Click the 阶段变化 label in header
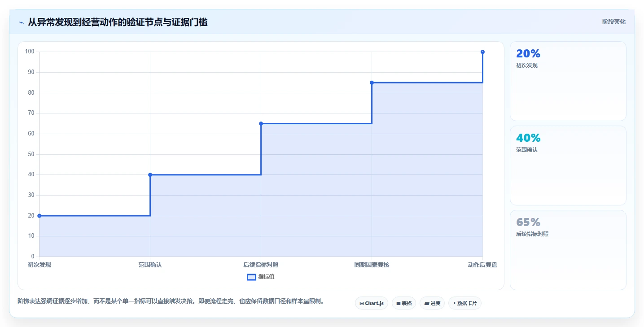The image size is (644, 327). pyautogui.click(x=613, y=22)
